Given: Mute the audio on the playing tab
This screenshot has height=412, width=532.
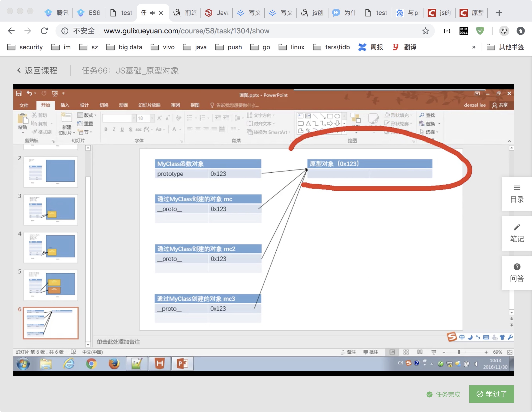Looking at the screenshot, I should (153, 13).
